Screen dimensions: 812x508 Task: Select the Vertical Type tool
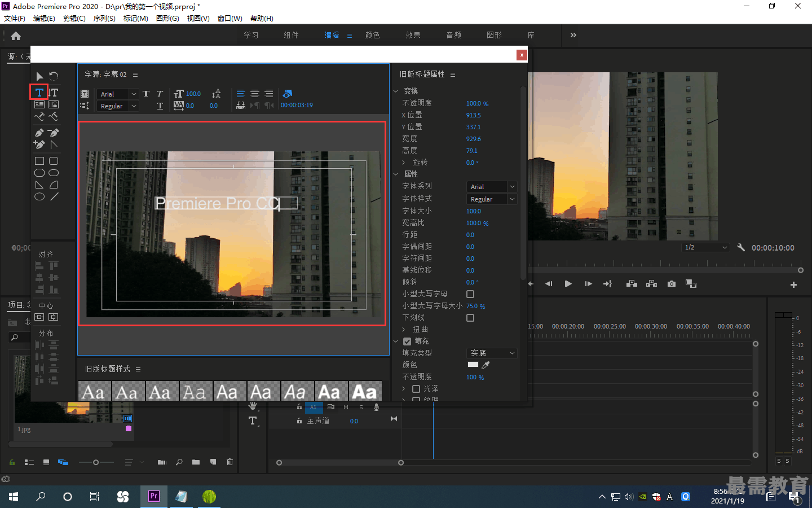pyautogui.click(x=54, y=92)
